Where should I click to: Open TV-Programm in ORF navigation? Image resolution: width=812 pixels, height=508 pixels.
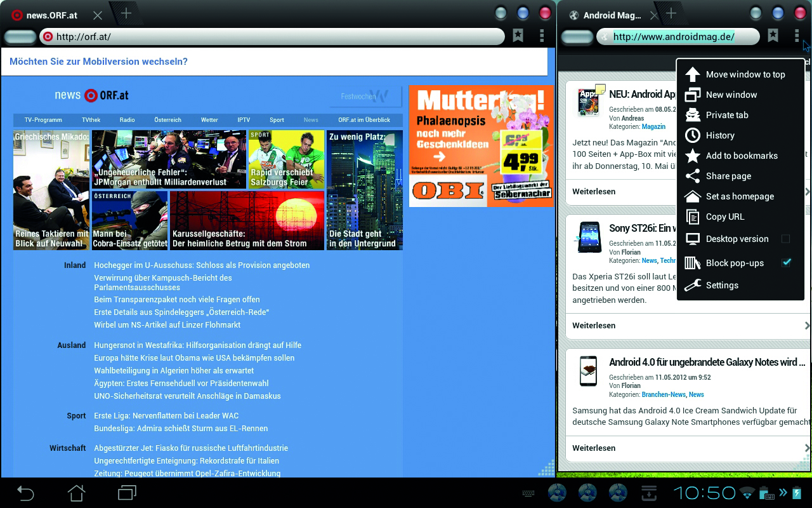pyautogui.click(x=43, y=120)
